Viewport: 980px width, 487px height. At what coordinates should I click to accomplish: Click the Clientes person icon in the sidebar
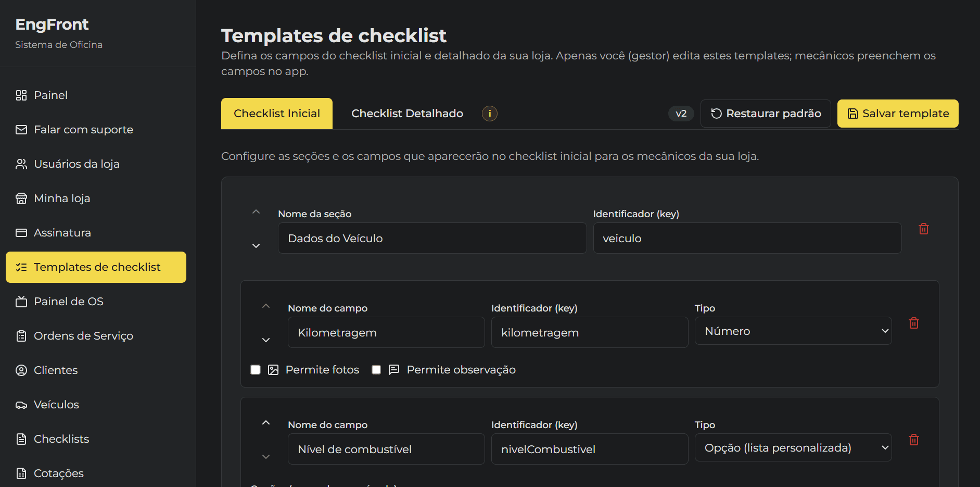click(21, 370)
